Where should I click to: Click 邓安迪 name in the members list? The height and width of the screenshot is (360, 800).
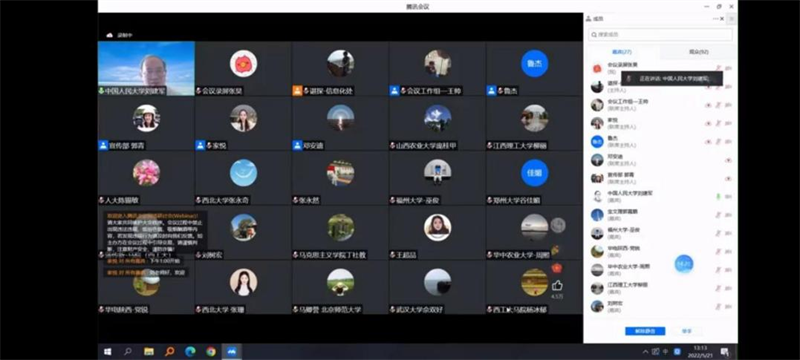click(615, 157)
